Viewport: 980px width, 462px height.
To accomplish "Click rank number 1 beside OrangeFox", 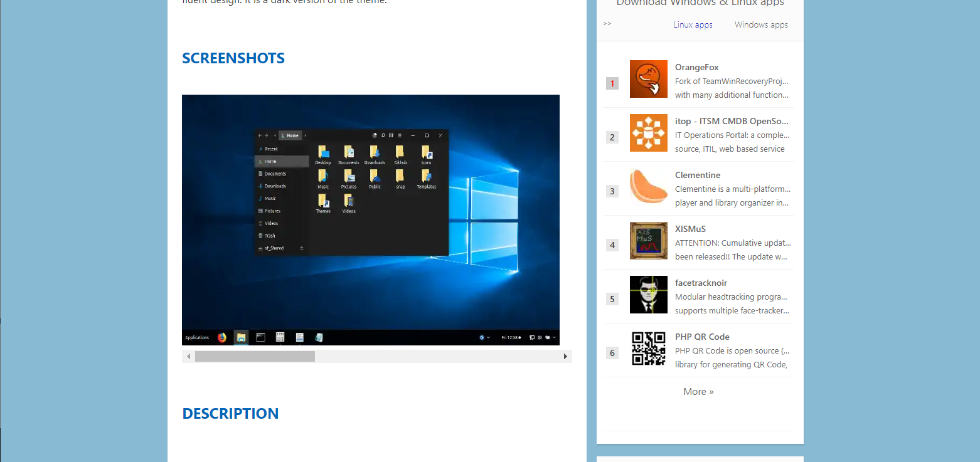I will tap(612, 83).
